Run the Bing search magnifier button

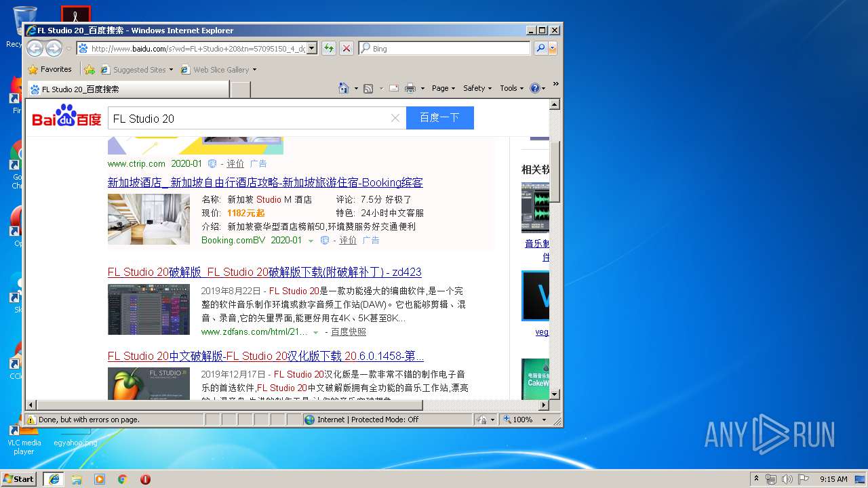pos(540,48)
